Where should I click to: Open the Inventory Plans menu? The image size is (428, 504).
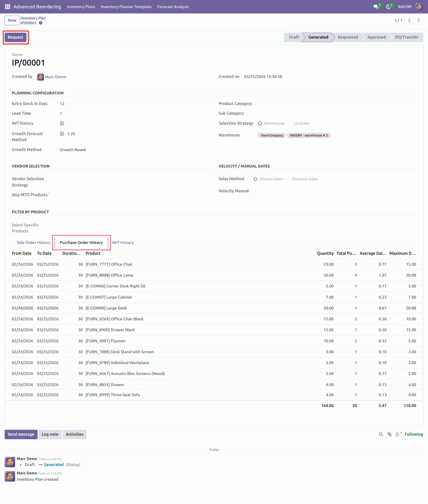tap(81, 7)
